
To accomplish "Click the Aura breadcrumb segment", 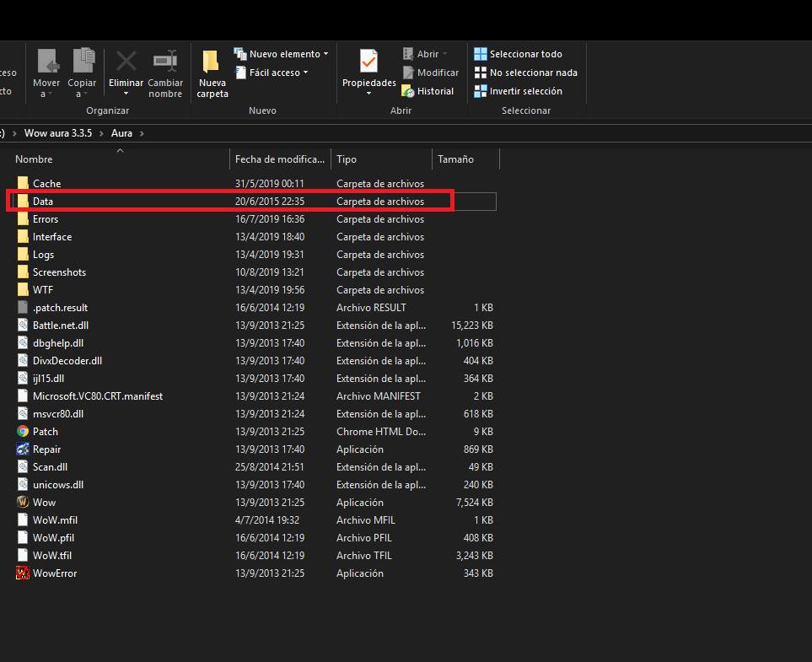I will point(121,133).
